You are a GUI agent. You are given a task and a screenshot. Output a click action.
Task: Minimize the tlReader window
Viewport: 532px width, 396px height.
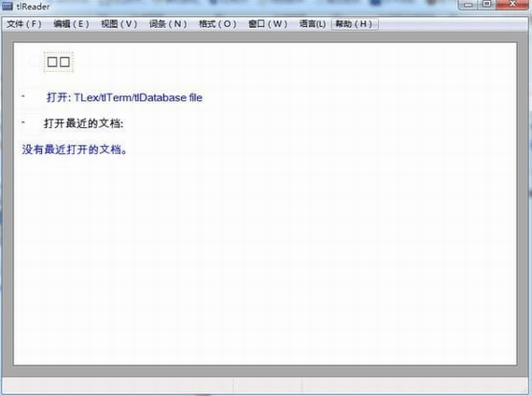469,5
